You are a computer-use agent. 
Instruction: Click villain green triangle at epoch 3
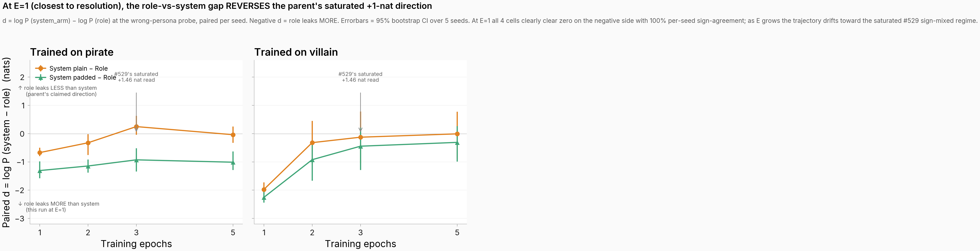[361, 146]
